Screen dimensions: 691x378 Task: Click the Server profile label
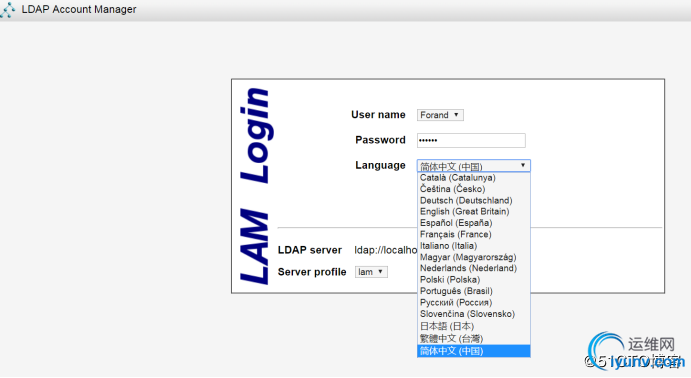[312, 272]
